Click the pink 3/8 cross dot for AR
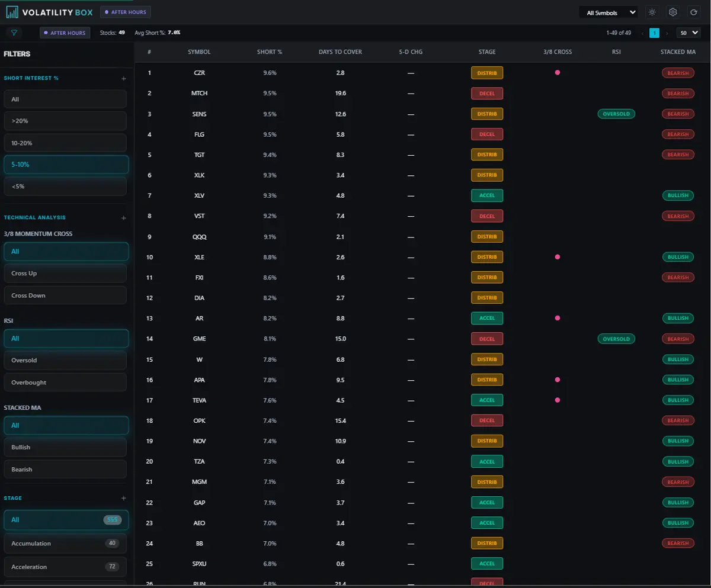 point(558,318)
